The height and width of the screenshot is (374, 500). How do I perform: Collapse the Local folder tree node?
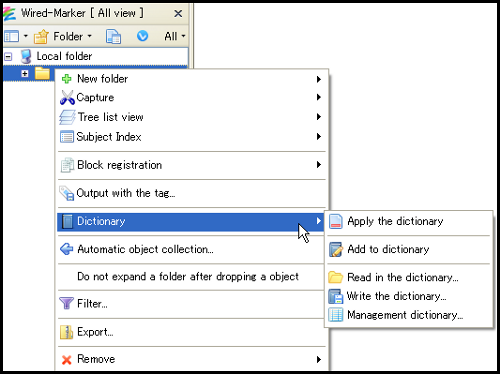click(x=8, y=56)
